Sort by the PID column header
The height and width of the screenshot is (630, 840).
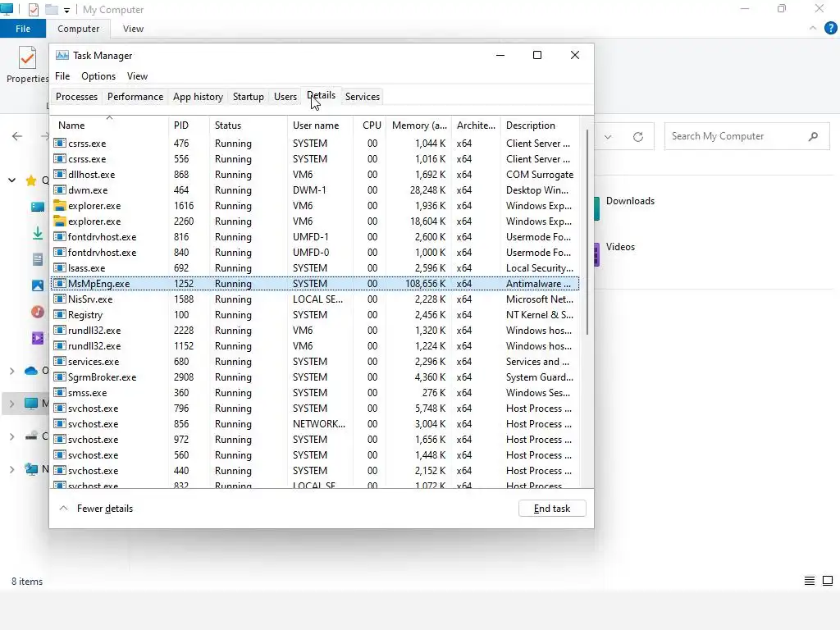click(189, 126)
